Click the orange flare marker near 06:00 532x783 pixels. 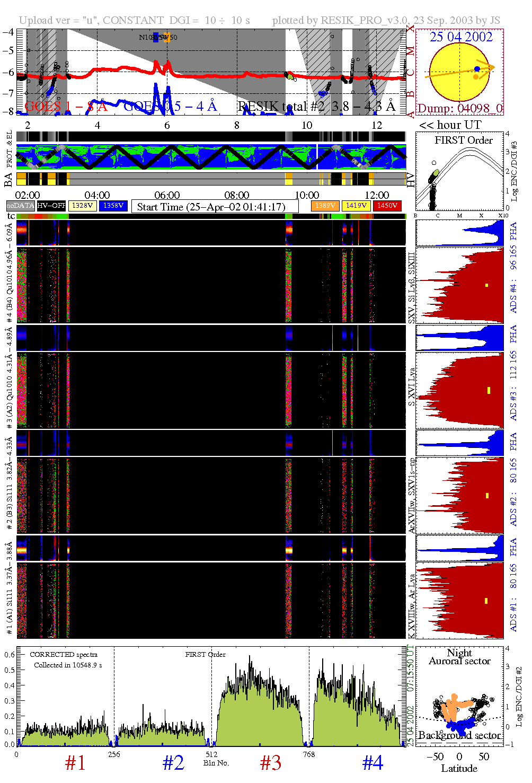(167, 37)
